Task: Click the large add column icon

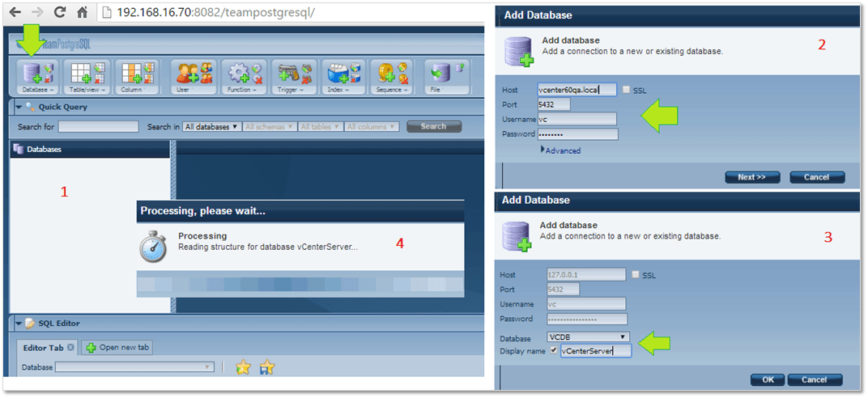Action: tap(132, 73)
